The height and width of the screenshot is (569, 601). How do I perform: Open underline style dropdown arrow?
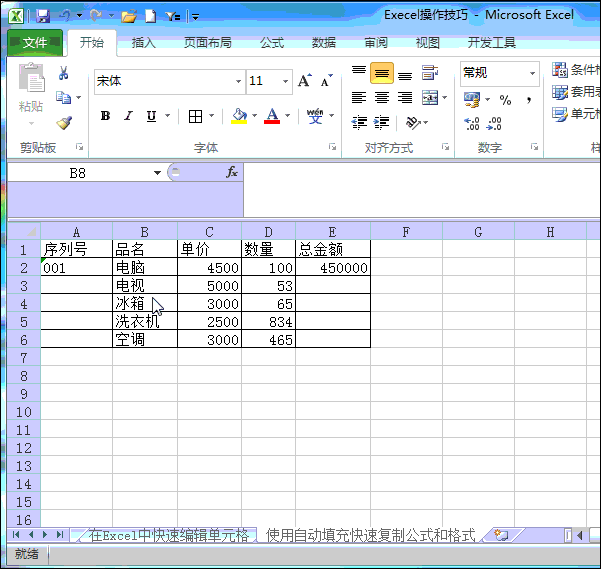point(167,116)
